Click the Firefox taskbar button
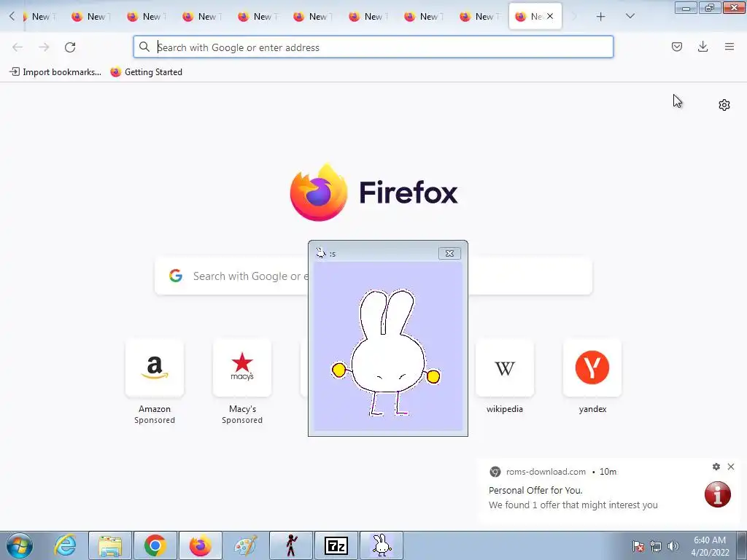Screen dimensions: 747x560 pos(201,545)
